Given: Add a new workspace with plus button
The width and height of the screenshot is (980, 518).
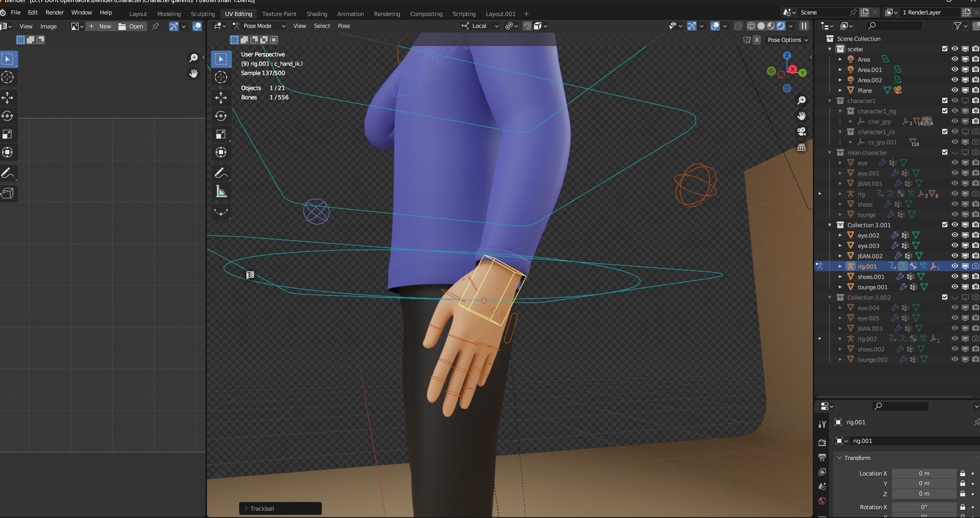Looking at the screenshot, I should pos(526,14).
